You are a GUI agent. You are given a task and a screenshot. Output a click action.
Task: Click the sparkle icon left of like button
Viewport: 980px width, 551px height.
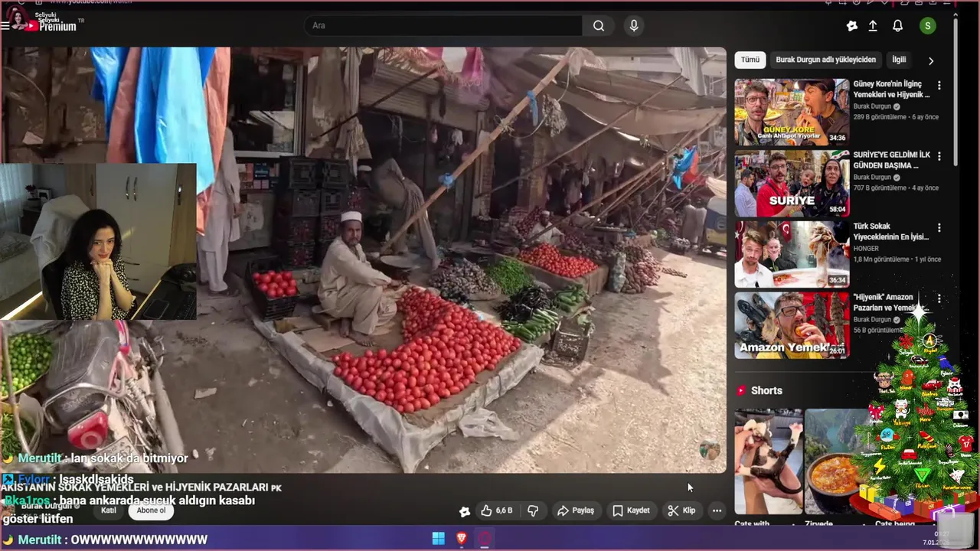click(464, 511)
